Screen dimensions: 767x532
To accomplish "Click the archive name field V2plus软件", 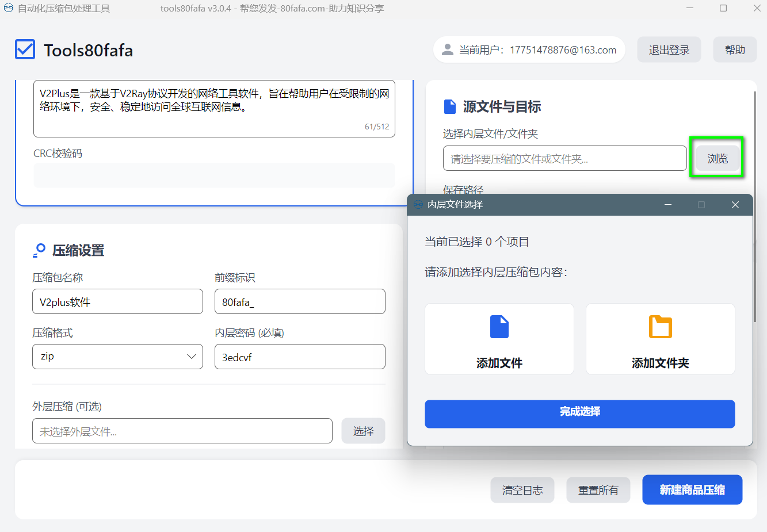I will click(x=117, y=302).
